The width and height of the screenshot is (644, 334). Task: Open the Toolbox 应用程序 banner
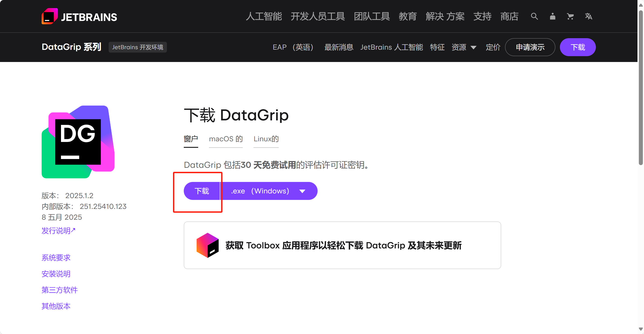click(x=342, y=245)
